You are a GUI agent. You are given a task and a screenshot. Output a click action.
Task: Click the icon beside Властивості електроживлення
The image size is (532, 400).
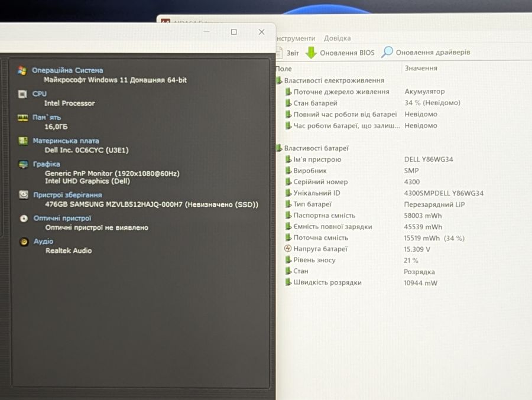coord(279,80)
